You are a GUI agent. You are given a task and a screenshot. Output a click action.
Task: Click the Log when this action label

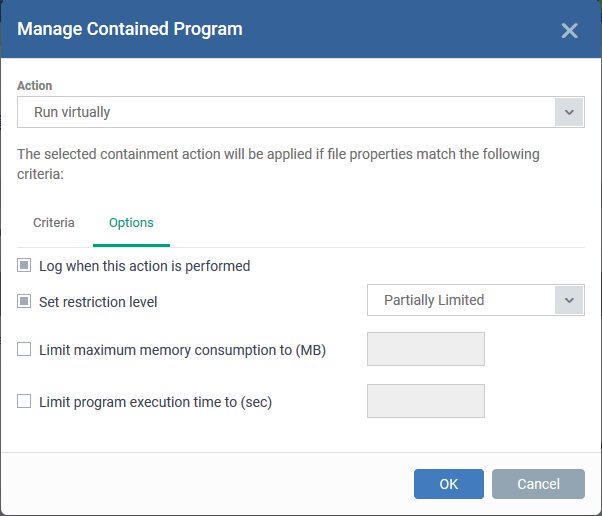tap(144, 266)
